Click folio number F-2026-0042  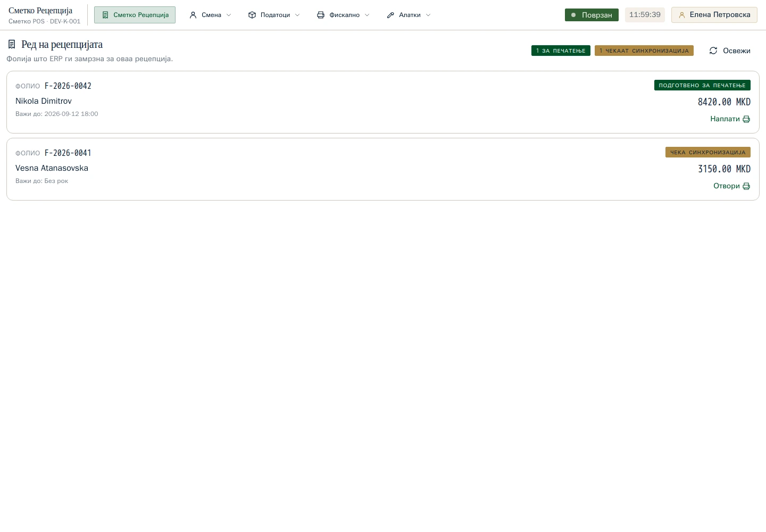68,86
